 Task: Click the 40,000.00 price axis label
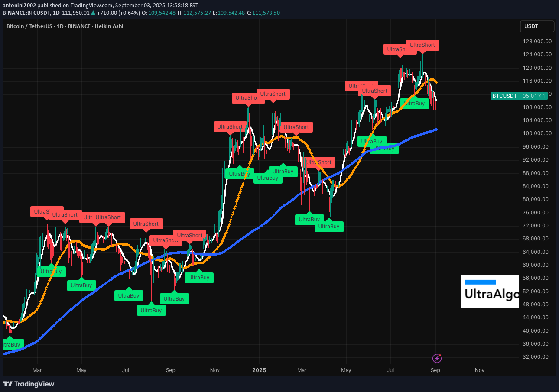536,331
